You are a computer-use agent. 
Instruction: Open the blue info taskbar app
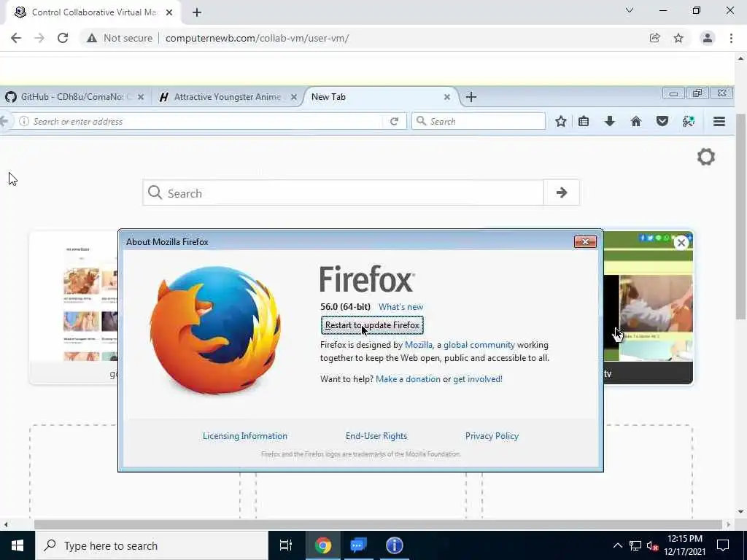[x=395, y=545]
